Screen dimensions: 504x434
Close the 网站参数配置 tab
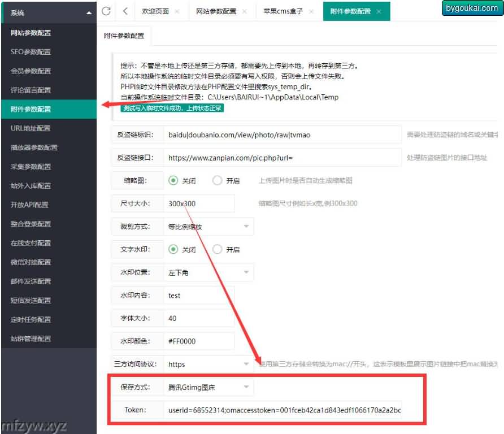click(x=244, y=11)
